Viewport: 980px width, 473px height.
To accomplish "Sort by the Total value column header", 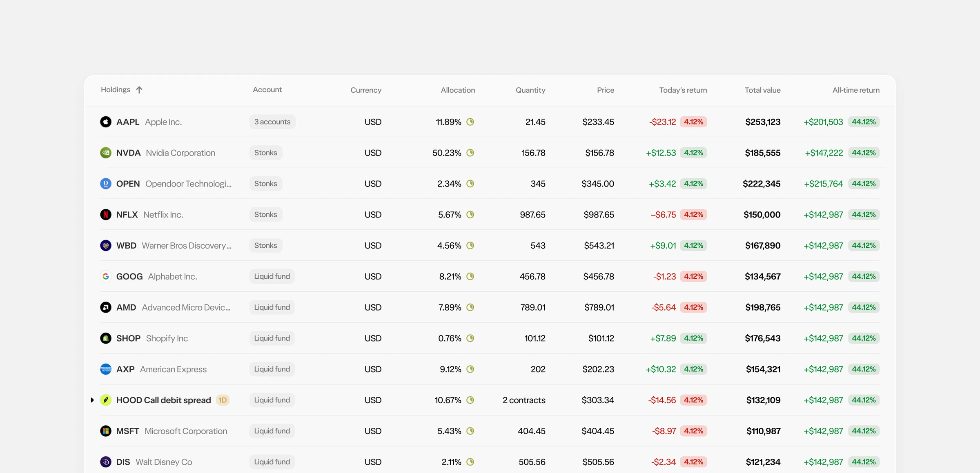I will pos(762,90).
